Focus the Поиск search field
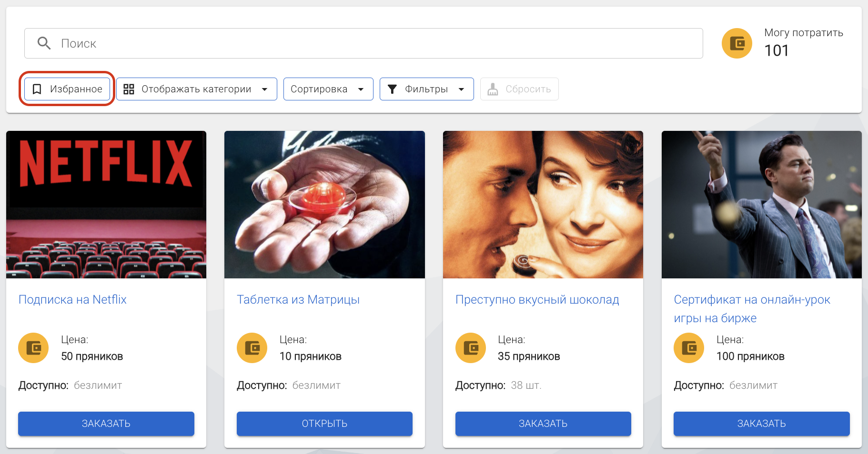 tap(363, 43)
